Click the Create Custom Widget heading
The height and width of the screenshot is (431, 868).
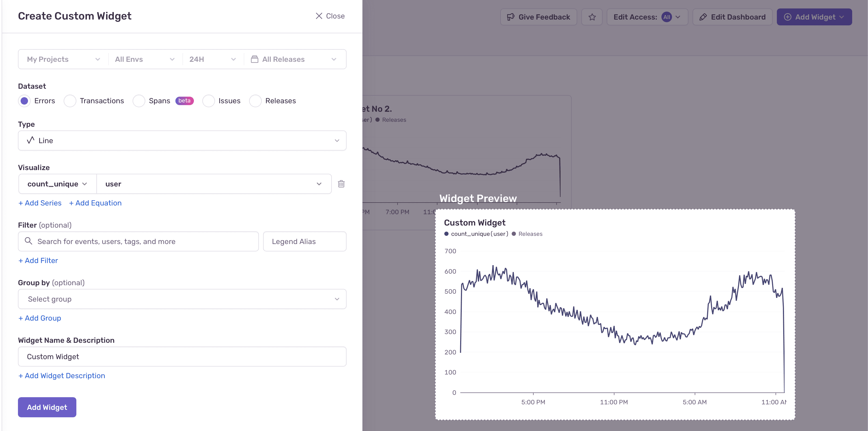pyautogui.click(x=74, y=16)
